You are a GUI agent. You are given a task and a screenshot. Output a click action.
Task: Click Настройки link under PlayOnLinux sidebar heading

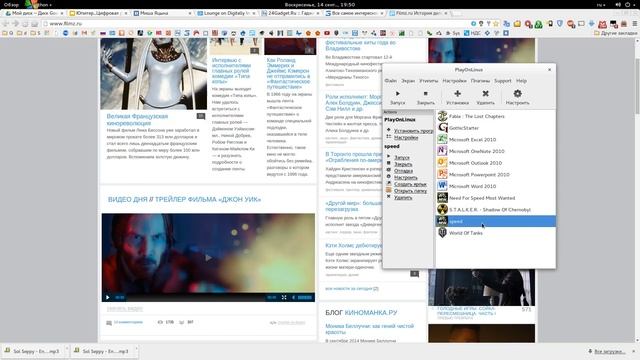tap(406, 138)
